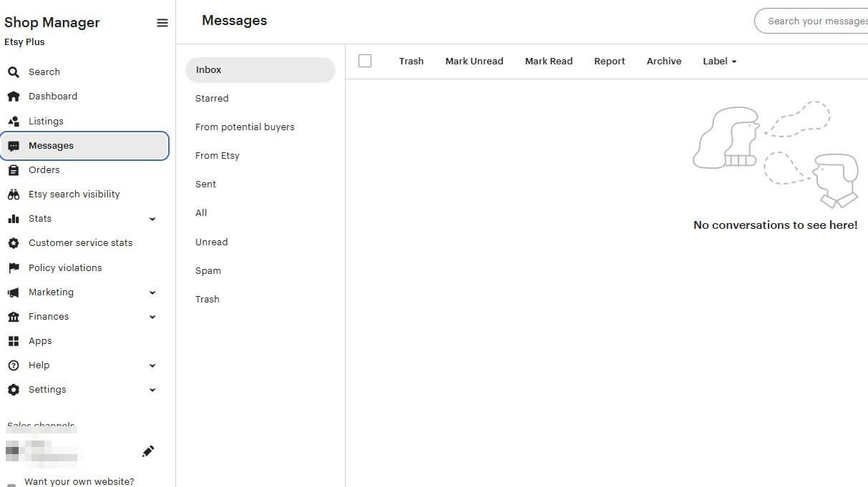
Task: Expand the Settings submenu chevron
Action: (152, 390)
